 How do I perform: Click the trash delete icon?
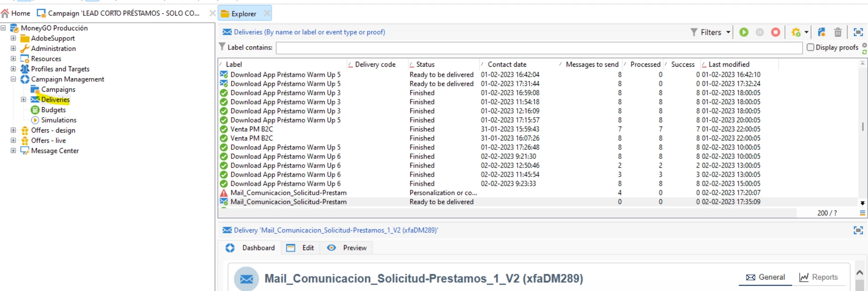(x=838, y=32)
